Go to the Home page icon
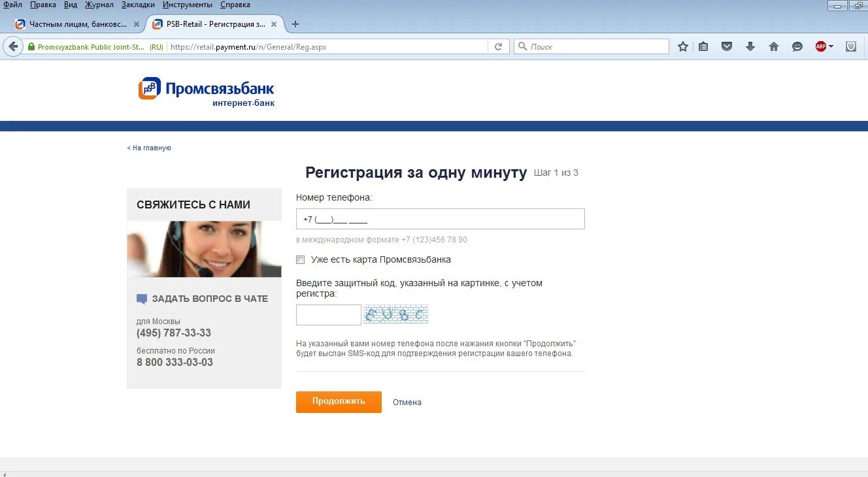The image size is (868, 477). point(774,46)
